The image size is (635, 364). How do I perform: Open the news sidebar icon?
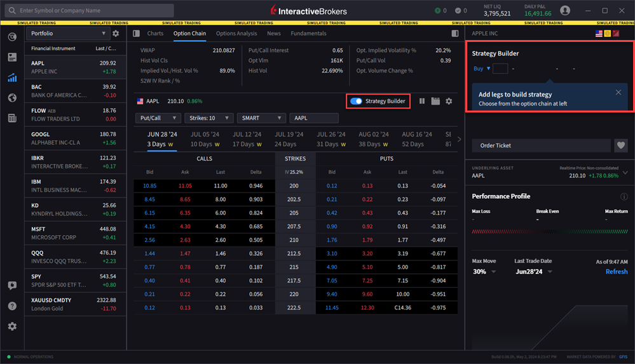point(12,118)
